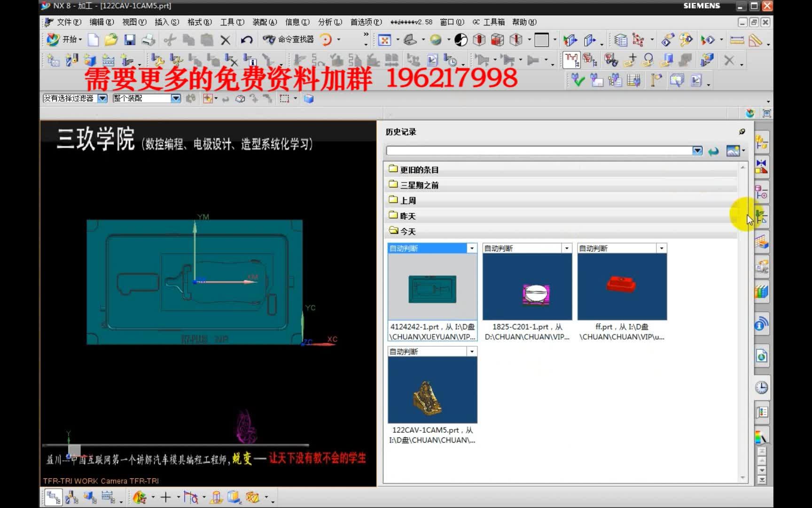The height and width of the screenshot is (508, 812).
Task: Click the Create Operation icon
Action: [x=127, y=60]
